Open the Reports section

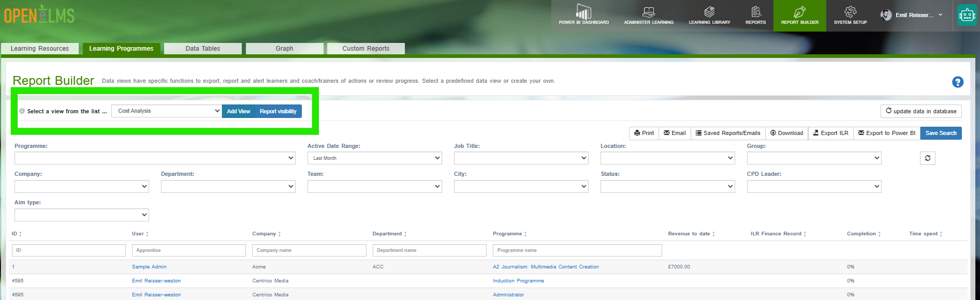tap(755, 15)
